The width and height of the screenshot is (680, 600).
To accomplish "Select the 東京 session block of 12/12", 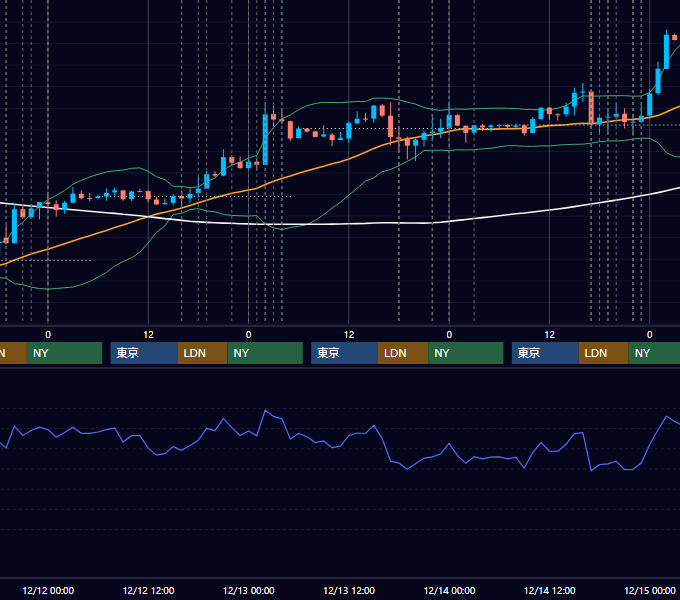I will pos(144,353).
